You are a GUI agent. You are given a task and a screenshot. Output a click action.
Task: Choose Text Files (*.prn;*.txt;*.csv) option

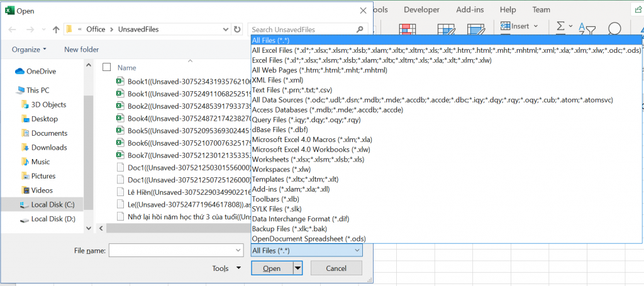coord(446,91)
